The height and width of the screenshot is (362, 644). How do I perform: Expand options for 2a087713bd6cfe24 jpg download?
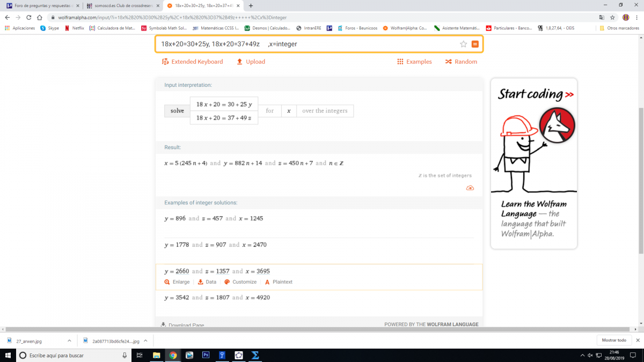click(x=145, y=341)
